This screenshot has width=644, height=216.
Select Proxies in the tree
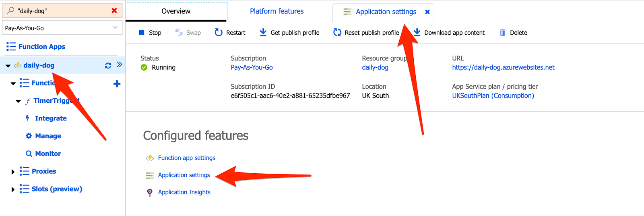[44, 171]
